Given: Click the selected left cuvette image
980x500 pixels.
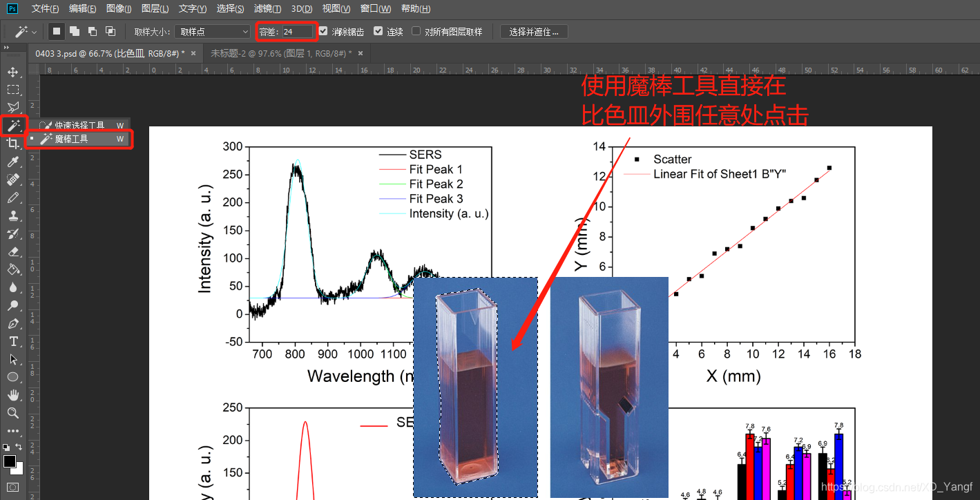Looking at the screenshot, I should [475, 387].
